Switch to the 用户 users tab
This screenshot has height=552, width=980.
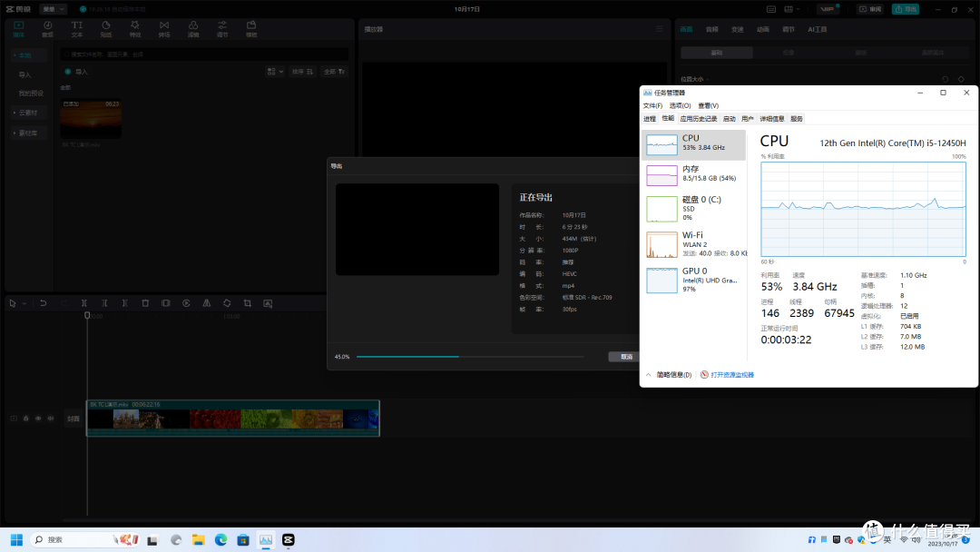click(748, 119)
